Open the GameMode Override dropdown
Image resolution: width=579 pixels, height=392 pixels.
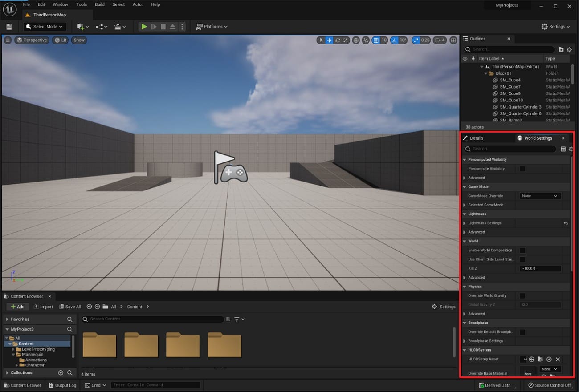tap(540, 196)
